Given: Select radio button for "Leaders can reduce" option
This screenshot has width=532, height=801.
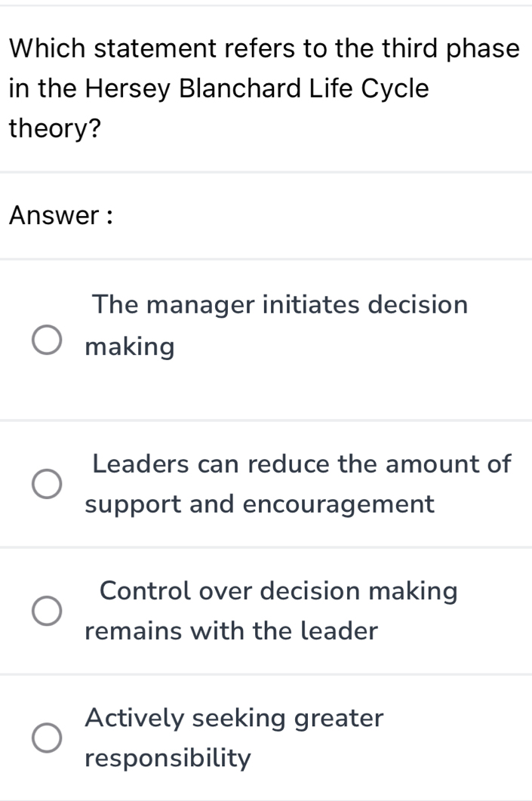Looking at the screenshot, I should (47, 485).
